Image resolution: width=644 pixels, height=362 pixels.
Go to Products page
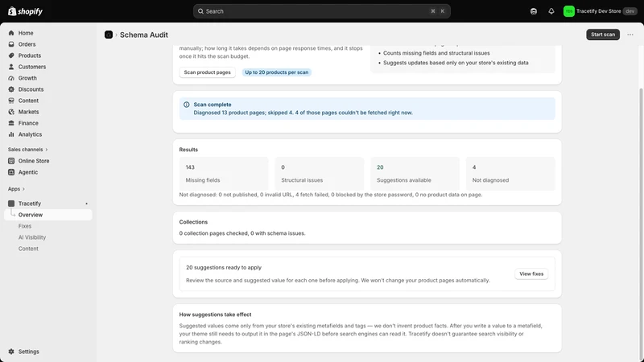30,56
